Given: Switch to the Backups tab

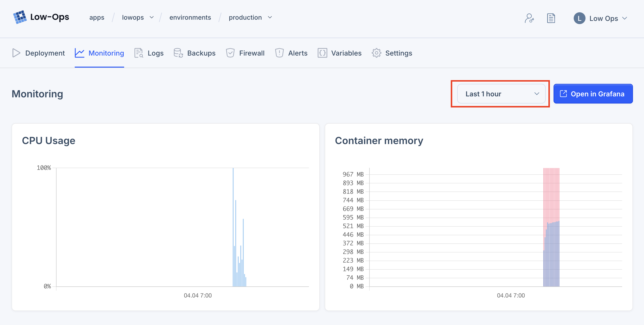Looking at the screenshot, I should tap(194, 53).
